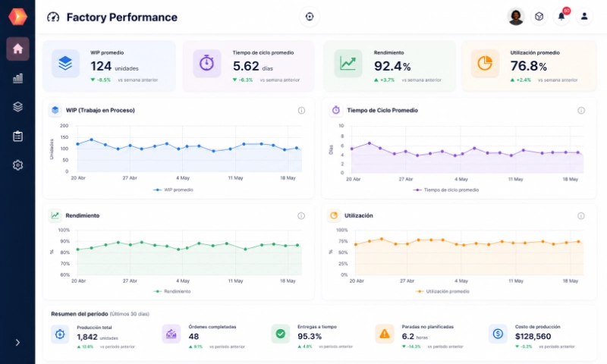This screenshot has height=364, width=607.
Task: Click the green trend icon beside Rendimiento title
Action: click(x=55, y=215)
